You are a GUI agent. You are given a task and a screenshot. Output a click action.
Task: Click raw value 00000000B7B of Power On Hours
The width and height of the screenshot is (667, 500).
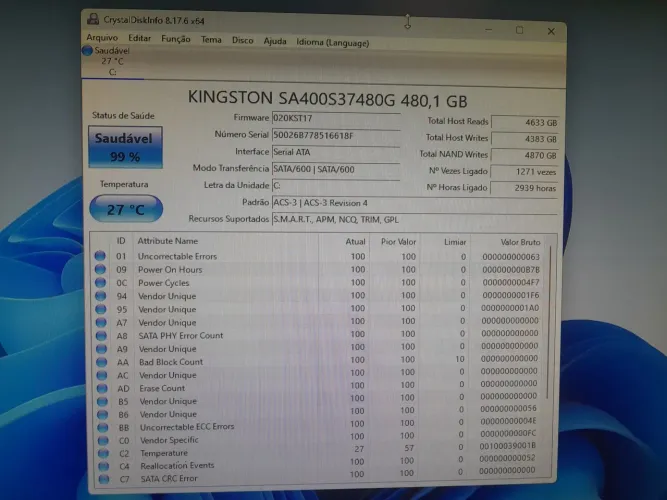click(511, 270)
